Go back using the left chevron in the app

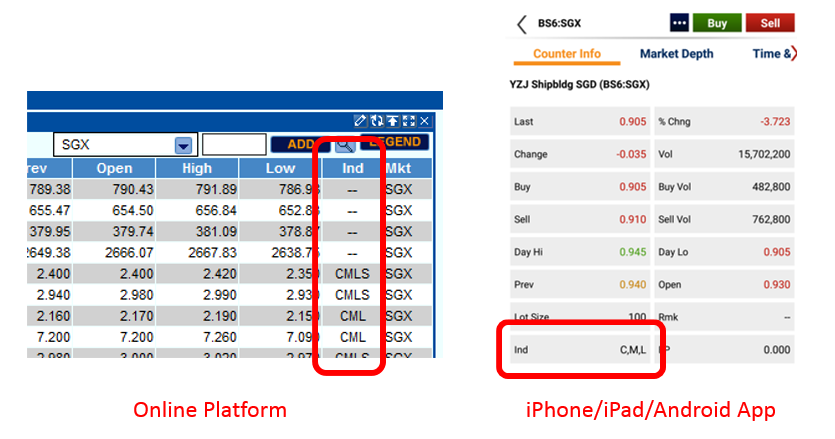pos(522,24)
